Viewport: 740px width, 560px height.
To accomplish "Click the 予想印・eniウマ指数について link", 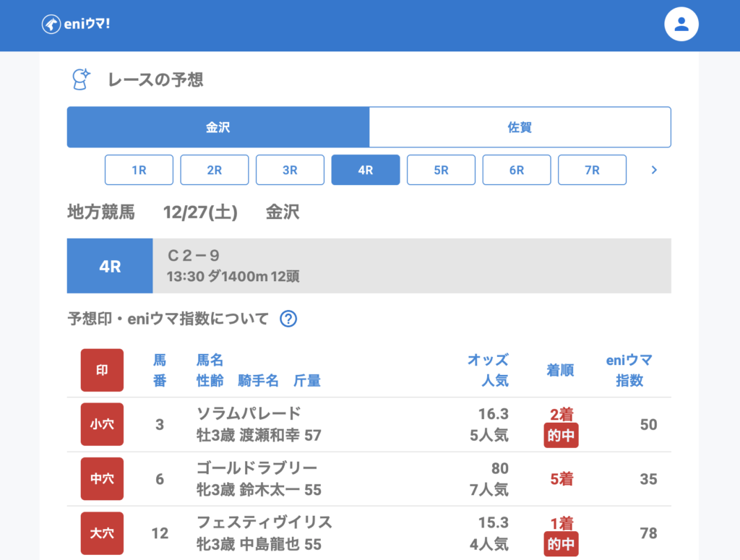I will (x=168, y=319).
